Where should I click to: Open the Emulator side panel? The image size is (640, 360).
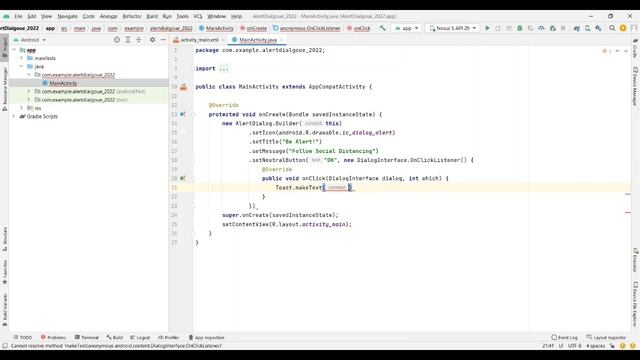635,260
